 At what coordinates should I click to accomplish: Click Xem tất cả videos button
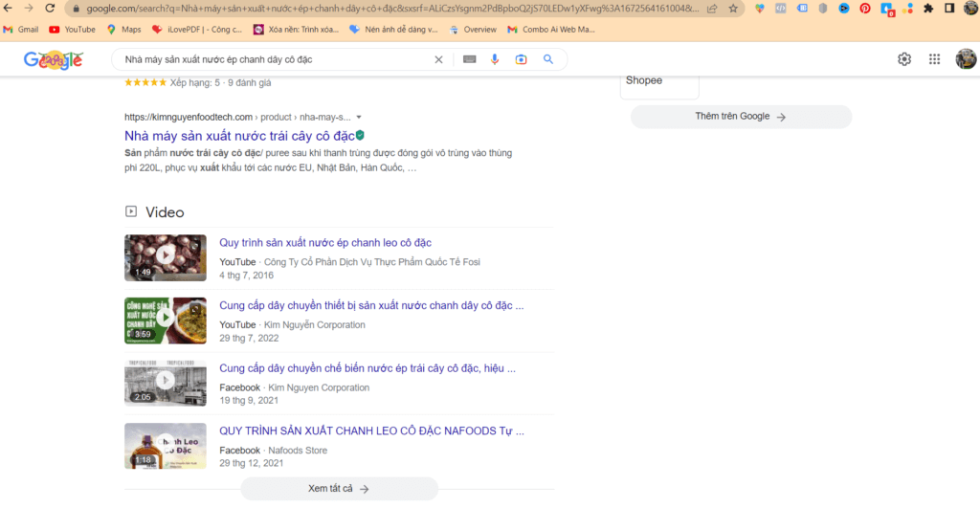[339, 489]
